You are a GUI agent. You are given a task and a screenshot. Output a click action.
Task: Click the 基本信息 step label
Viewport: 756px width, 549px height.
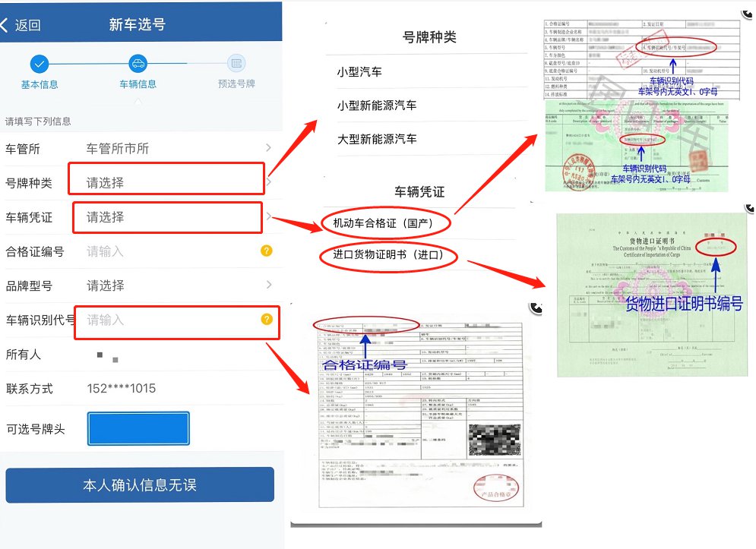pos(40,85)
